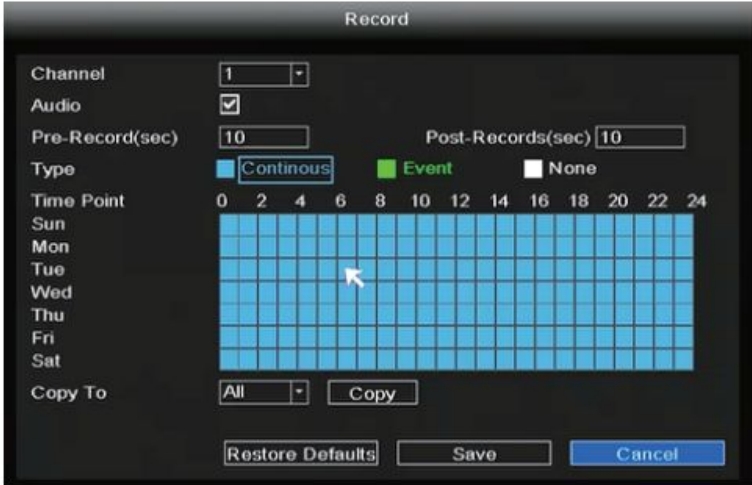Select the first Sunday time block at hour 0
The image size is (752, 485).
(x=229, y=225)
